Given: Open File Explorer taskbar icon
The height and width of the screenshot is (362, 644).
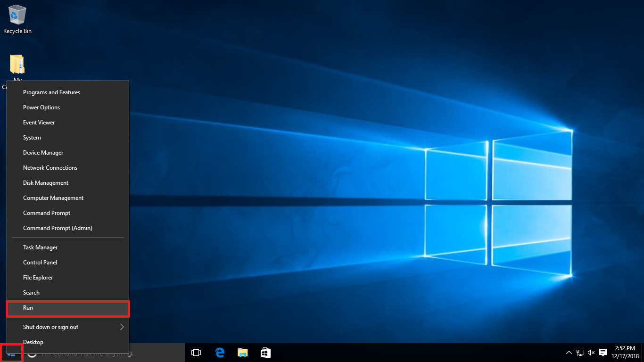Looking at the screenshot, I should [x=242, y=353].
